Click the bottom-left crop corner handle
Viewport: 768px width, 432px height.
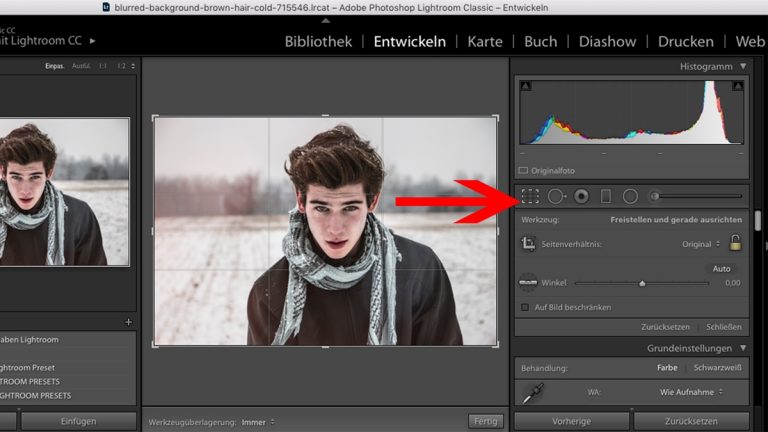155,345
